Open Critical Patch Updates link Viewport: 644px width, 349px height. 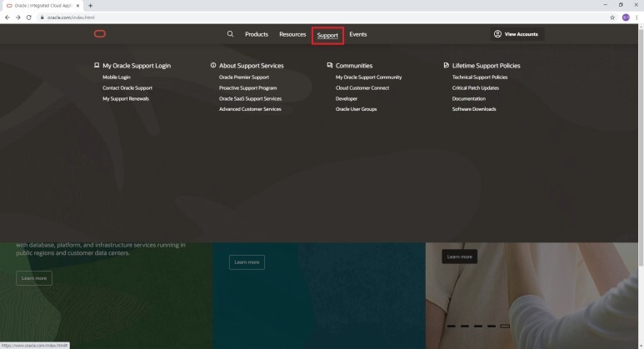(476, 87)
